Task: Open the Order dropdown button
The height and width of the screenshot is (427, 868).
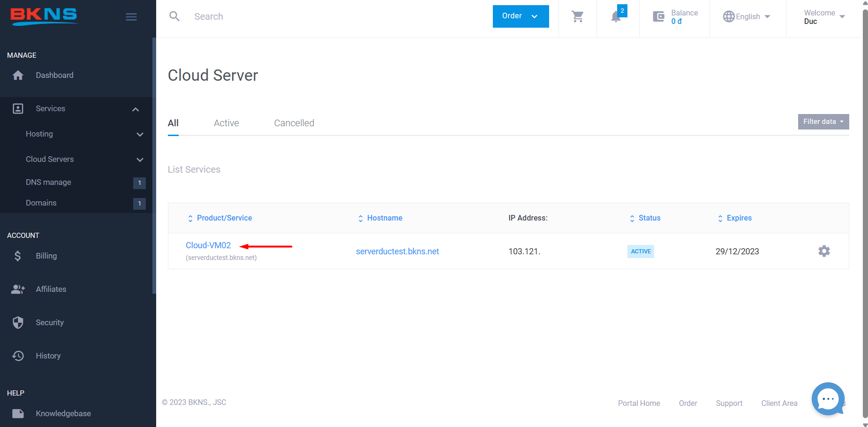Action: (521, 16)
